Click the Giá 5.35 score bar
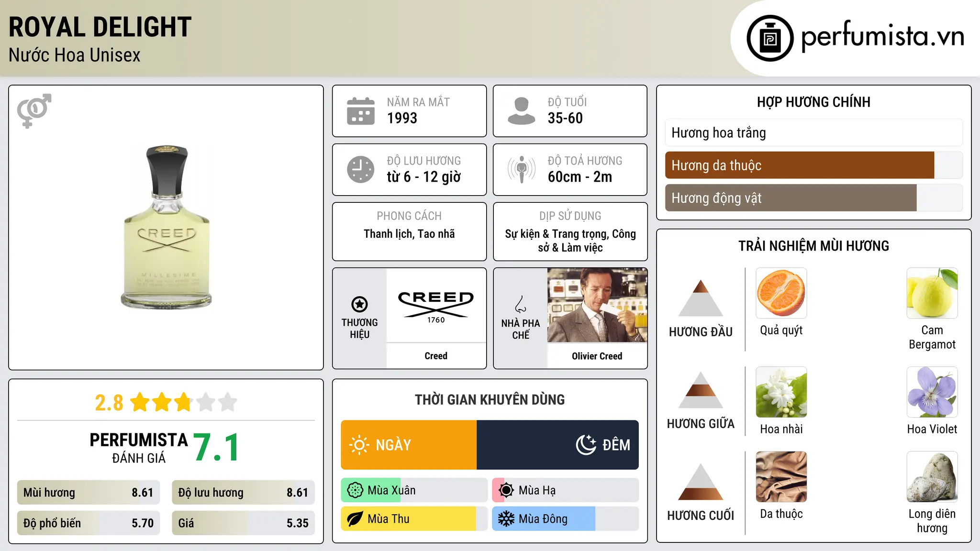Viewport: 980px width, 551px height. coord(243,523)
